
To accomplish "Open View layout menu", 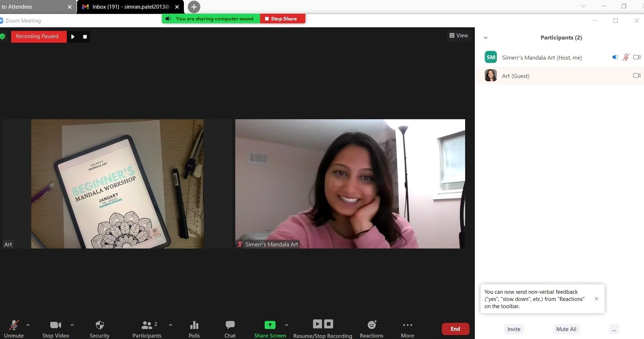I will (459, 36).
